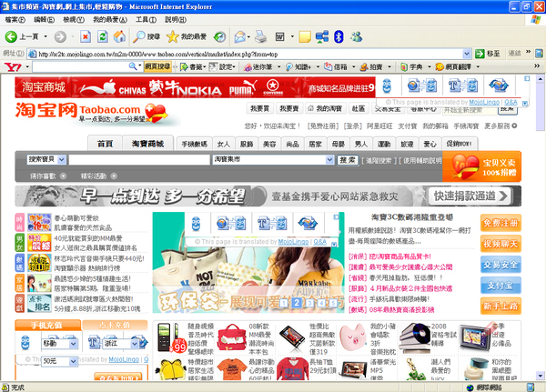Open the 編輯 menu
The height and width of the screenshot is (392, 546).
pos(44,20)
